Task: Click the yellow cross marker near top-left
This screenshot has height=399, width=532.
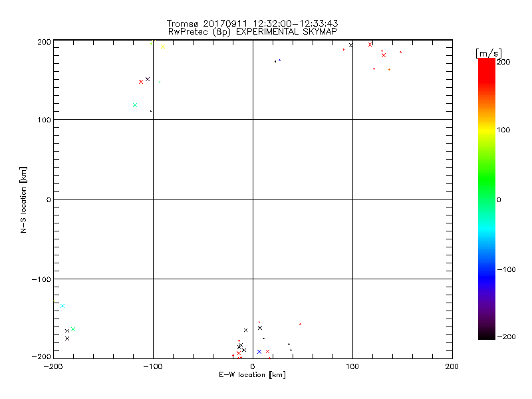Action: point(162,47)
